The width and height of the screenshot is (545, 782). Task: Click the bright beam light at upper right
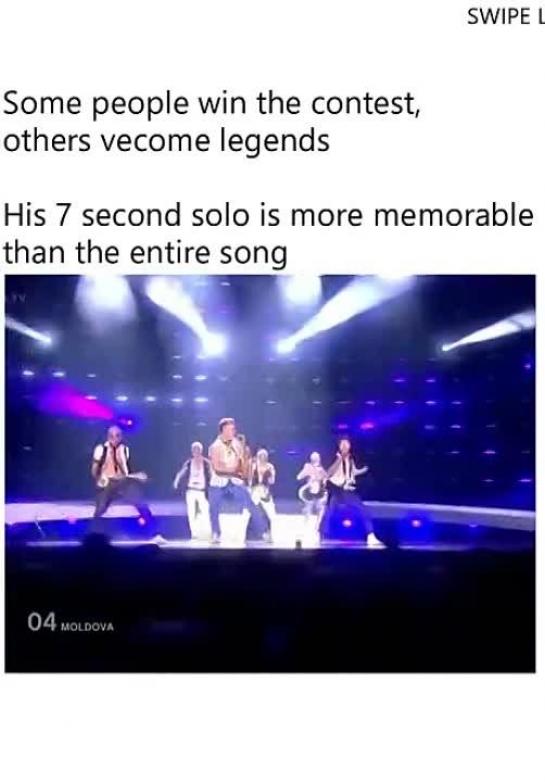pyautogui.click(x=489, y=332)
